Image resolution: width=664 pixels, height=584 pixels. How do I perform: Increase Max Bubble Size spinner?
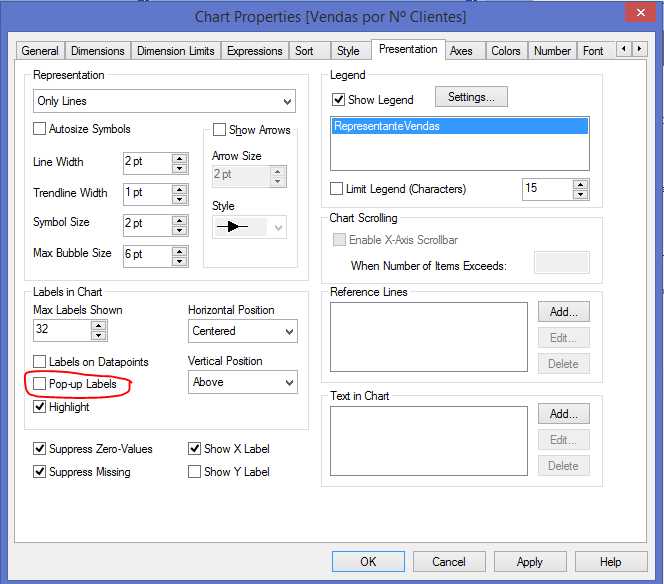click(x=180, y=249)
